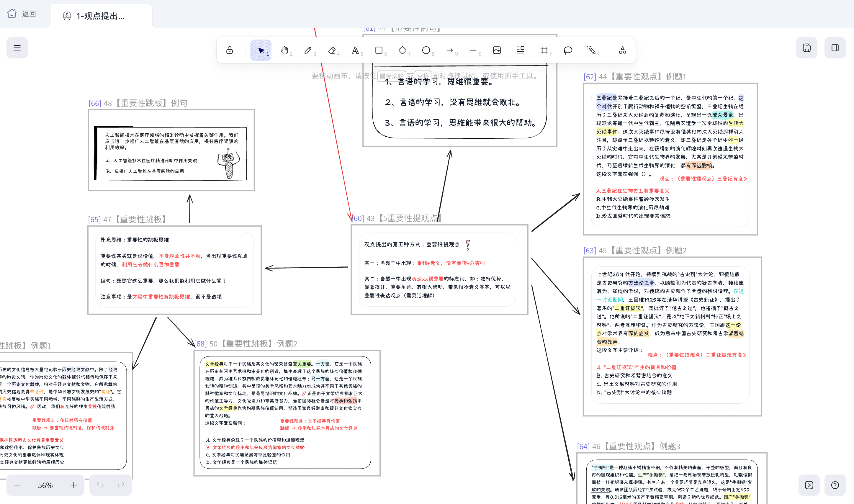Click the home return icon
854x504 pixels.
(x=12, y=14)
